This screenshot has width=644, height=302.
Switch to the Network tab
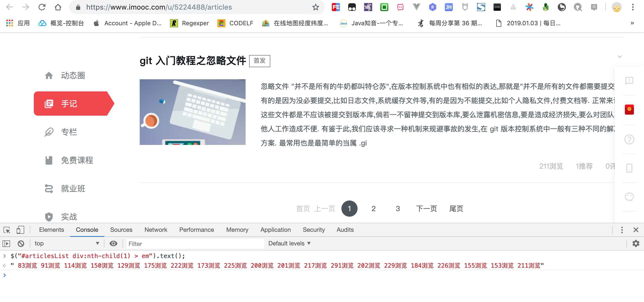tap(156, 230)
